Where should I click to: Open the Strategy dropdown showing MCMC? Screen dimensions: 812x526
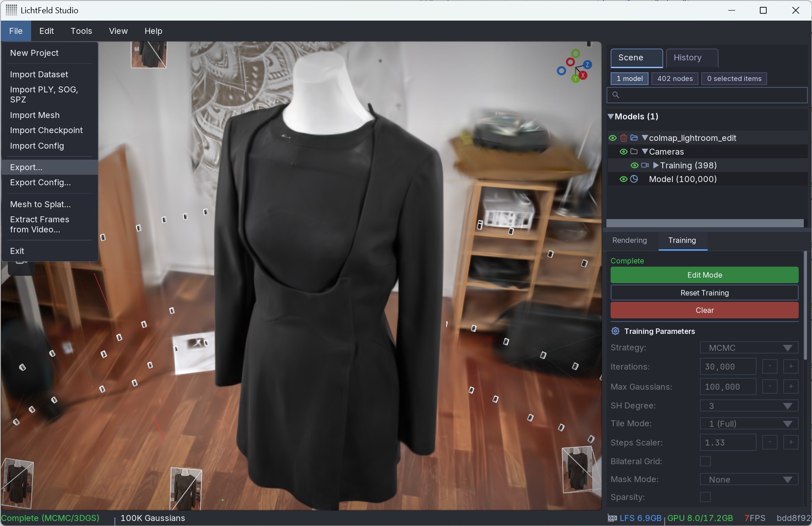pyautogui.click(x=749, y=348)
